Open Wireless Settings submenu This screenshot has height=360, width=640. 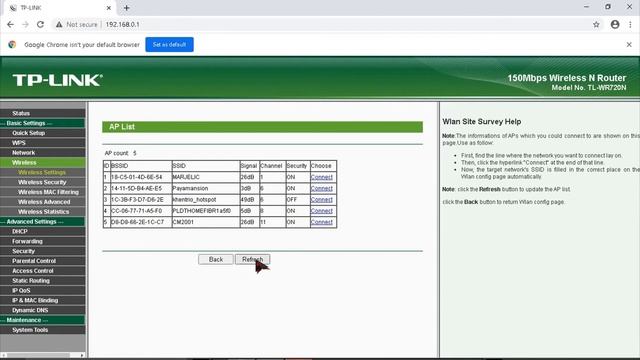point(43,172)
